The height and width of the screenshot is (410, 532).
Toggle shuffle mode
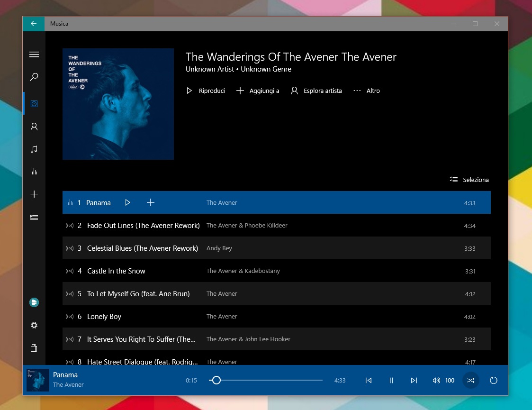point(470,381)
